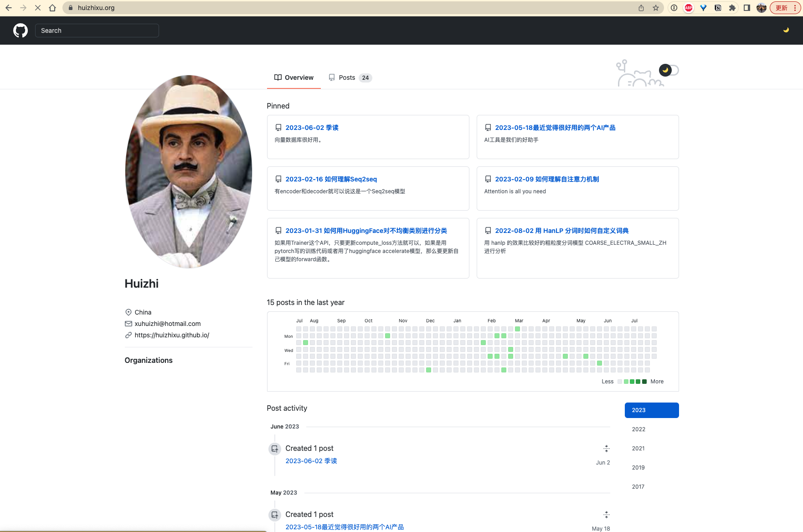The height and width of the screenshot is (532, 803).
Task: Click the link icon beside huizhixu.github.io
Action: click(129, 335)
